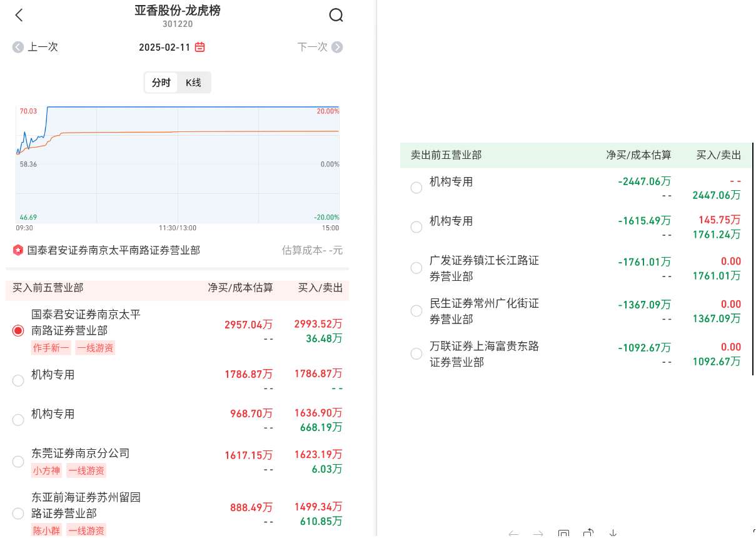Click the download arrow icon at bottom
This screenshot has width=756, height=538.
(613, 534)
